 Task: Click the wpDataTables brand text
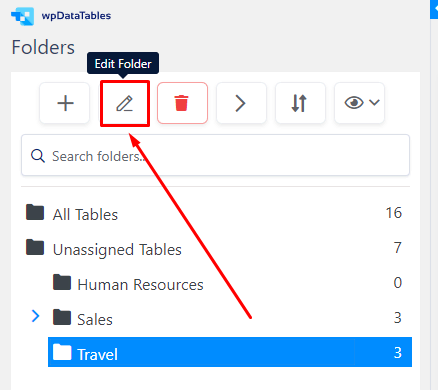pyautogui.click(x=76, y=16)
